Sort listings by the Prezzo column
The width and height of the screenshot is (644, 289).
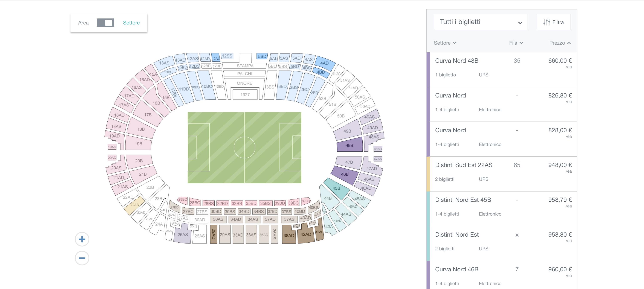click(560, 43)
